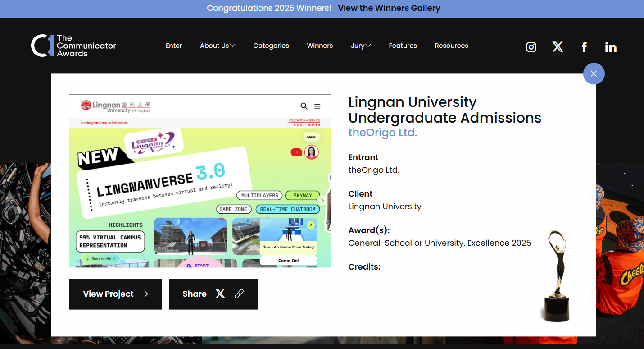This screenshot has width=644, height=349.
Task: Open the Categories menu item
Action: click(x=271, y=46)
